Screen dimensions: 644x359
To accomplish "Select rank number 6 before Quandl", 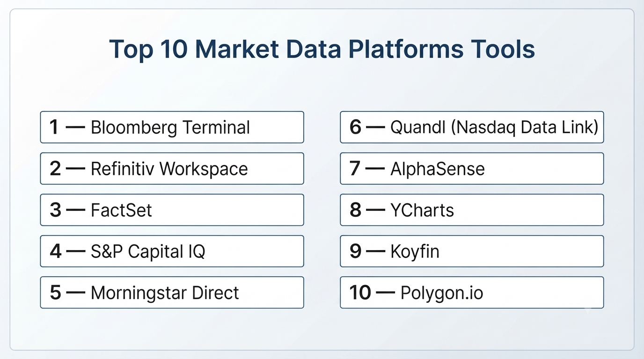I will click(x=355, y=127).
